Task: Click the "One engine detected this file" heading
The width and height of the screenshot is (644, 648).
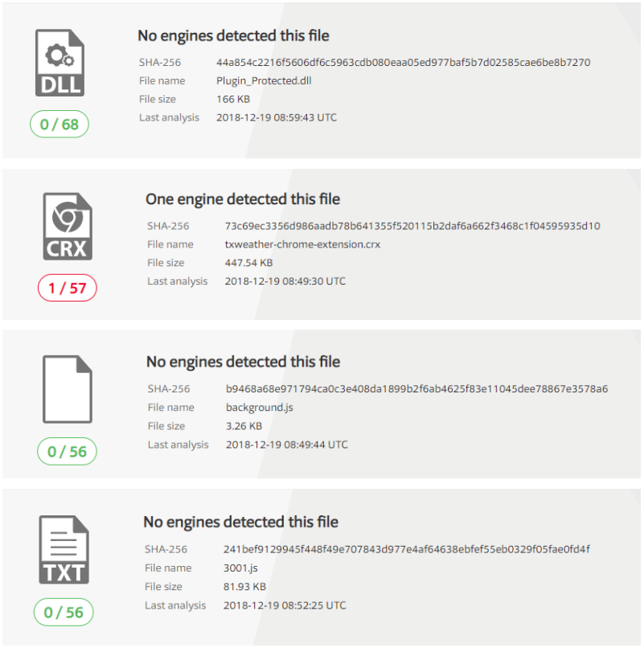Action: click(x=243, y=199)
